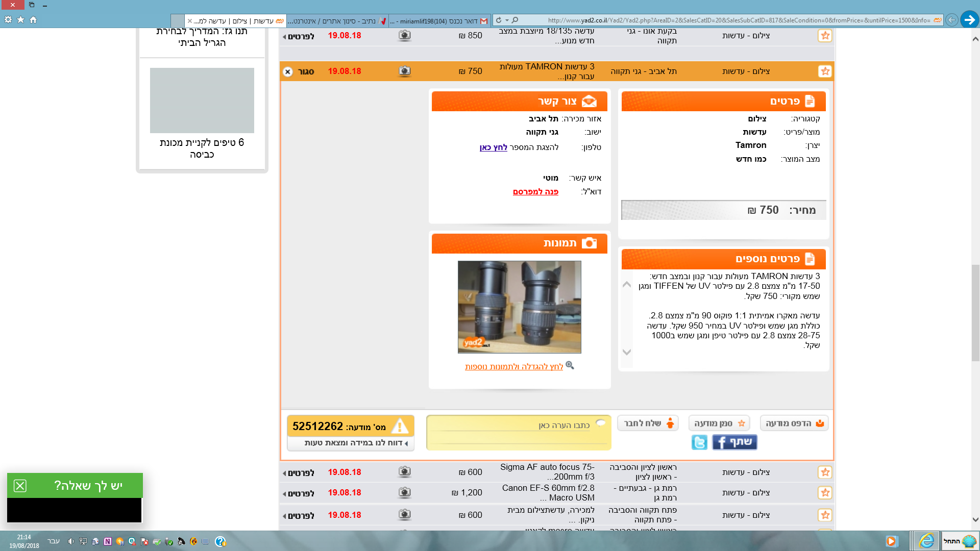Click the Facebook share button
Viewport: 980px width, 551px height.
(x=734, y=442)
